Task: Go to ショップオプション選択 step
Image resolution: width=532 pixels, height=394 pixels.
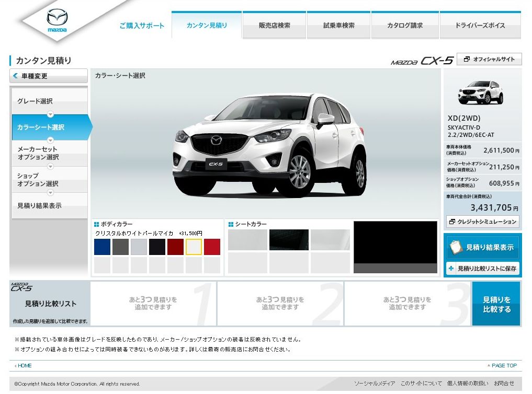Action: pos(50,180)
